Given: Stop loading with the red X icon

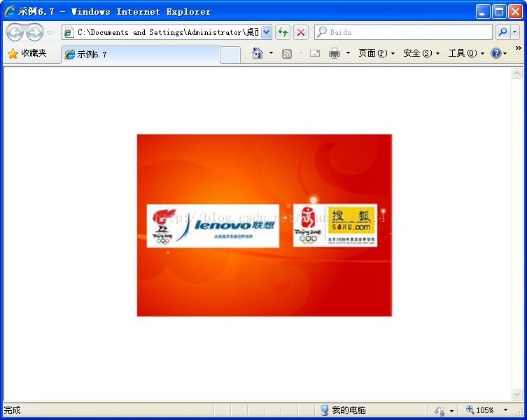Looking at the screenshot, I should [301, 32].
